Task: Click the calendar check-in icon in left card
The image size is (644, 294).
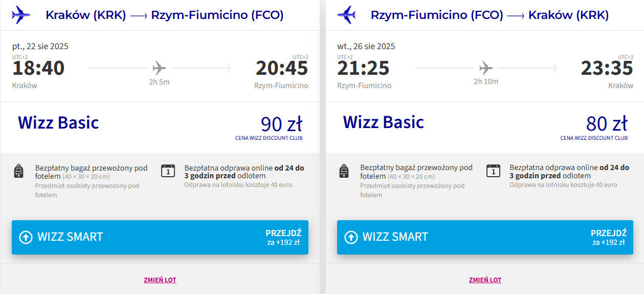Action: tap(168, 171)
